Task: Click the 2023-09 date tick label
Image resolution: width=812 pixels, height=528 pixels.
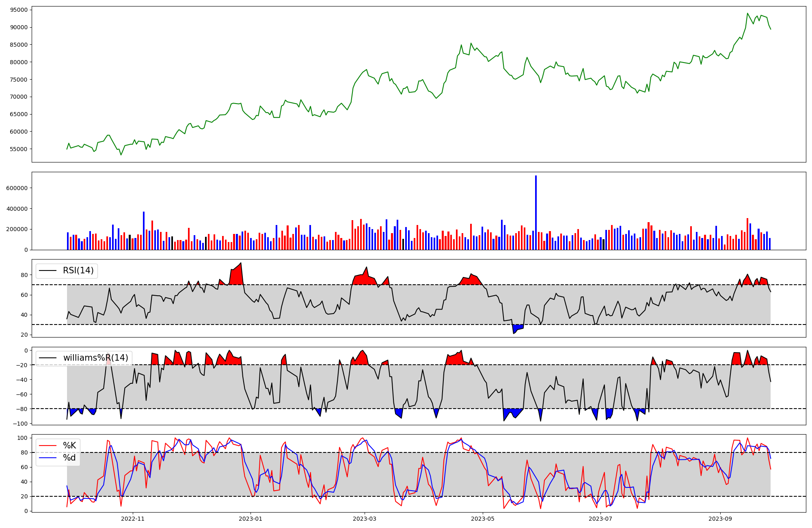Action: pyautogui.click(x=720, y=519)
